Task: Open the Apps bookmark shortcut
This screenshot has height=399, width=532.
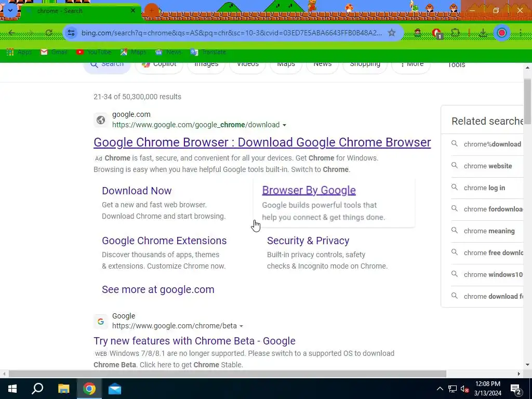Action: pos(19,52)
